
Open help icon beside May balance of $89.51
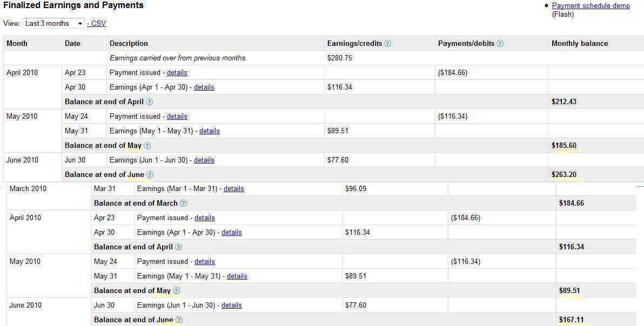(176, 291)
